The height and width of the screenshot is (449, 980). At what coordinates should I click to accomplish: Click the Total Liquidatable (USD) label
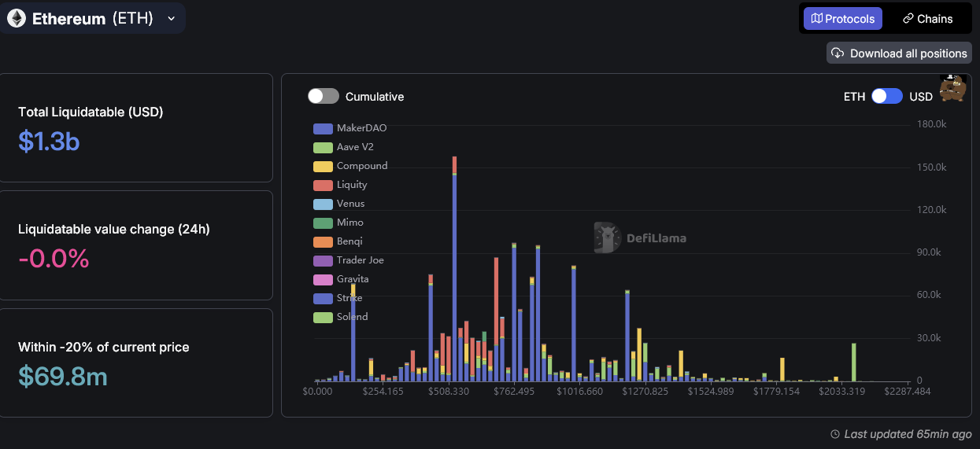point(91,112)
